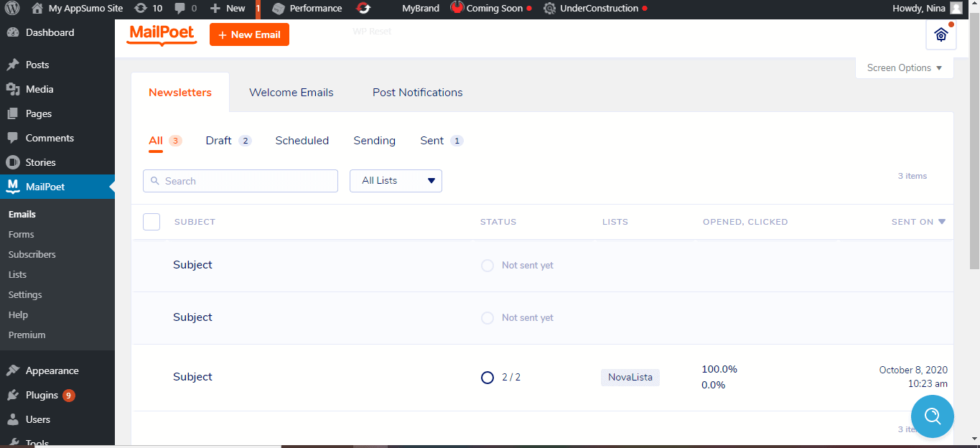Click the 100.0% opened value
The image size is (980, 448).
tap(719, 369)
